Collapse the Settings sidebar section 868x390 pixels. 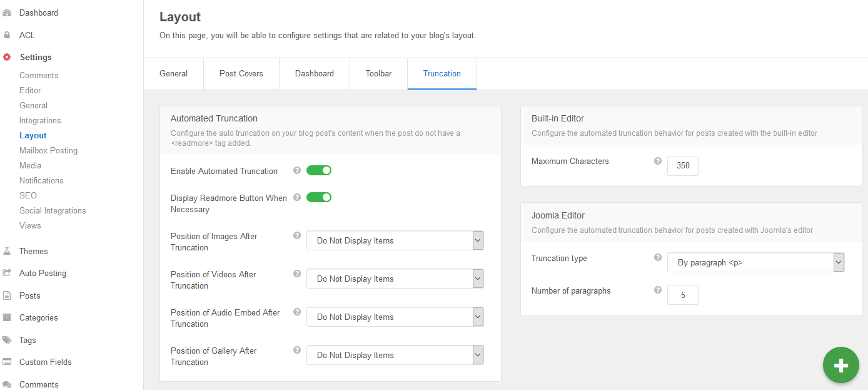(36, 57)
